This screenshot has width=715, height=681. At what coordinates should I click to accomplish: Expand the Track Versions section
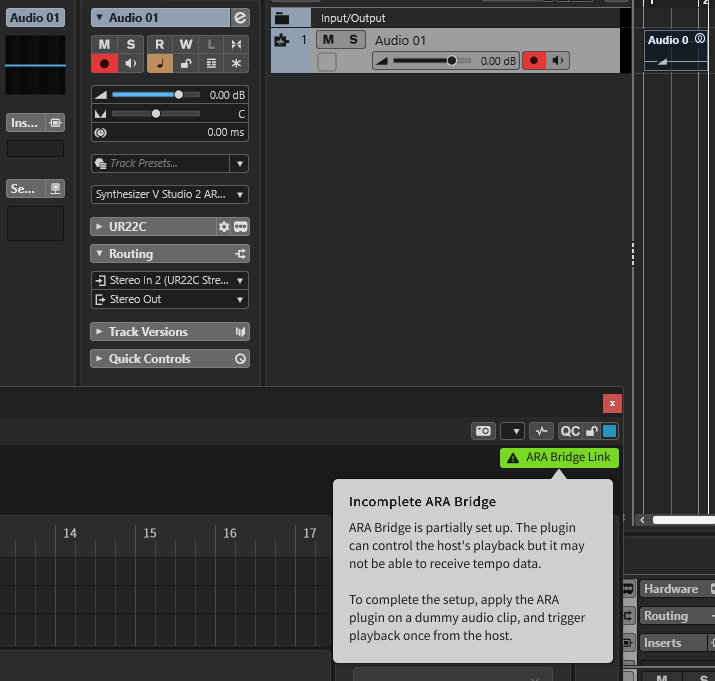pos(148,332)
